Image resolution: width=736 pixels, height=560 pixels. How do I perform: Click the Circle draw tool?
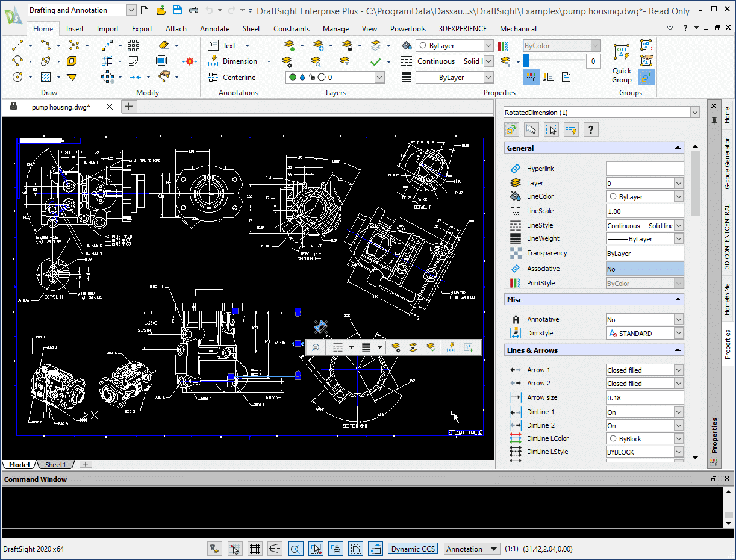coord(17,77)
